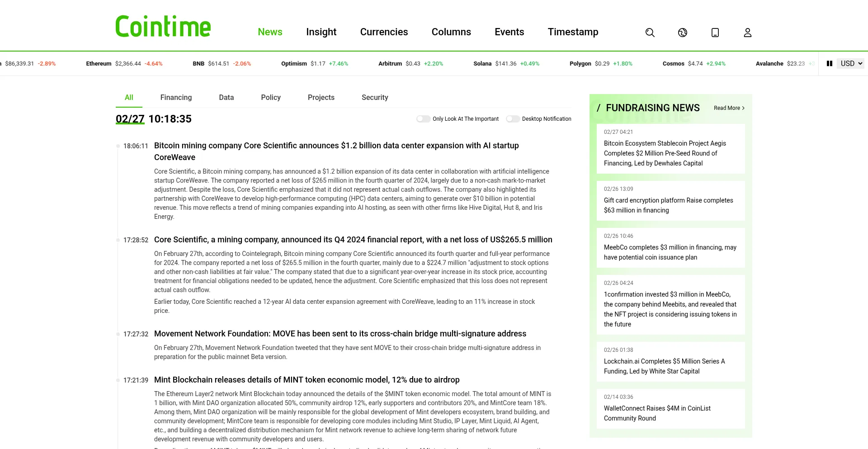This screenshot has height=449, width=868.
Task: Click Optimism in the price ticker
Action: tap(294, 64)
